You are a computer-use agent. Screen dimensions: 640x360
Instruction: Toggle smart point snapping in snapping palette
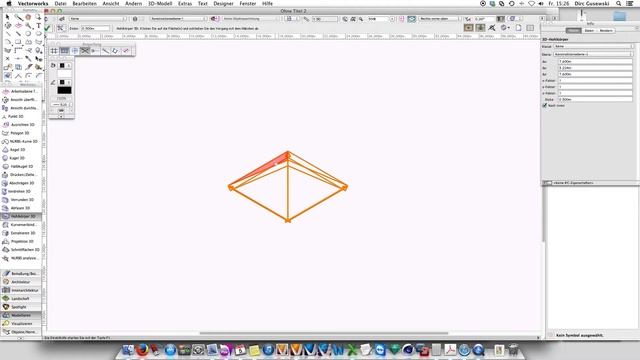95,51
